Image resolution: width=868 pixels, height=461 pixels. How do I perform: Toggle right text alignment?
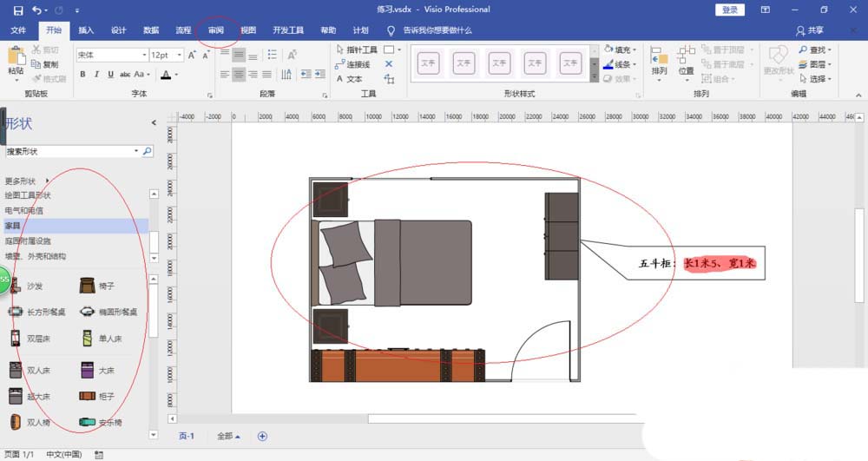point(253,74)
